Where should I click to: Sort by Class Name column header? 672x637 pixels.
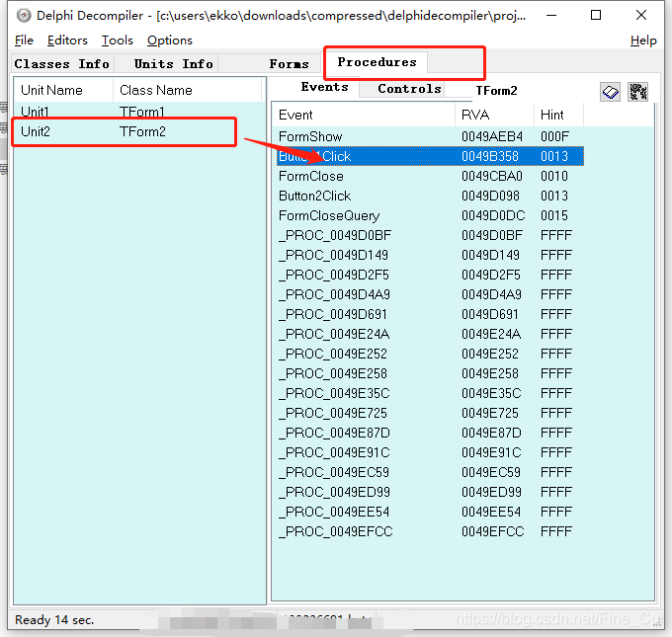[187, 91]
